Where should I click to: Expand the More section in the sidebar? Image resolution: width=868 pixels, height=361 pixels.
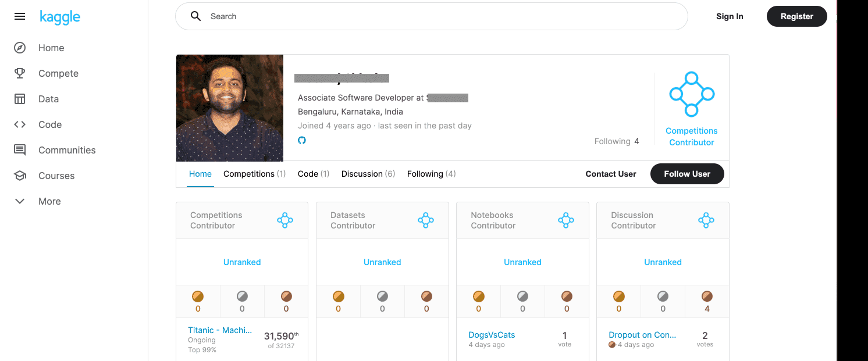point(49,201)
